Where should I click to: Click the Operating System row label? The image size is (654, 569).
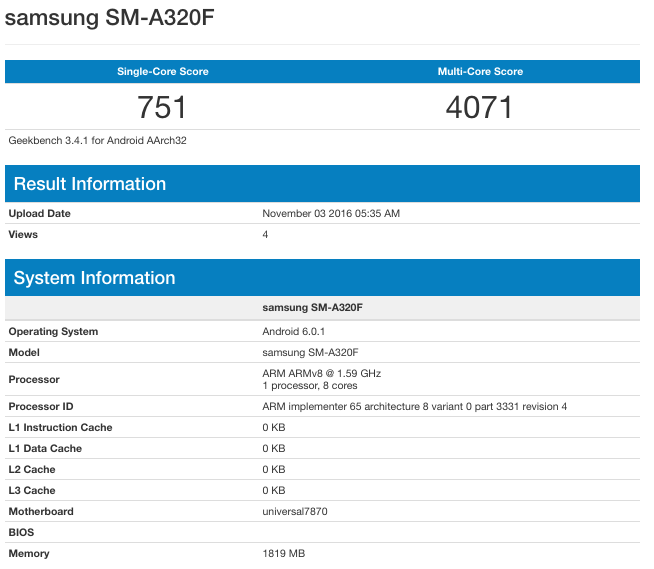pos(53,332)
